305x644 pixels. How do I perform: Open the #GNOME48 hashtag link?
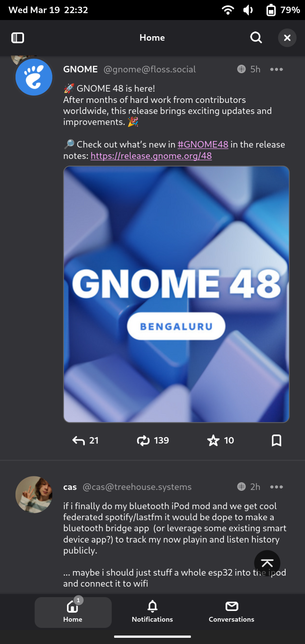click(x=203, y=144)
